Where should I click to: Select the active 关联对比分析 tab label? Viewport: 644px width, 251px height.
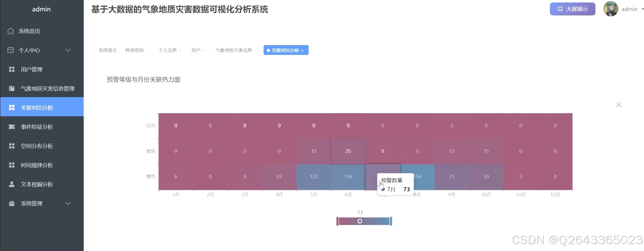coord(285,50)
